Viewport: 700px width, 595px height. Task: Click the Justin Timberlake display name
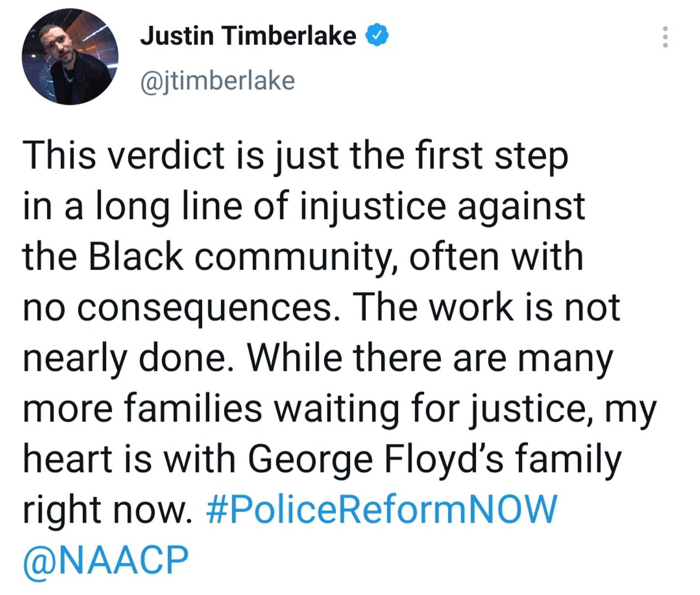pos(248,36)
